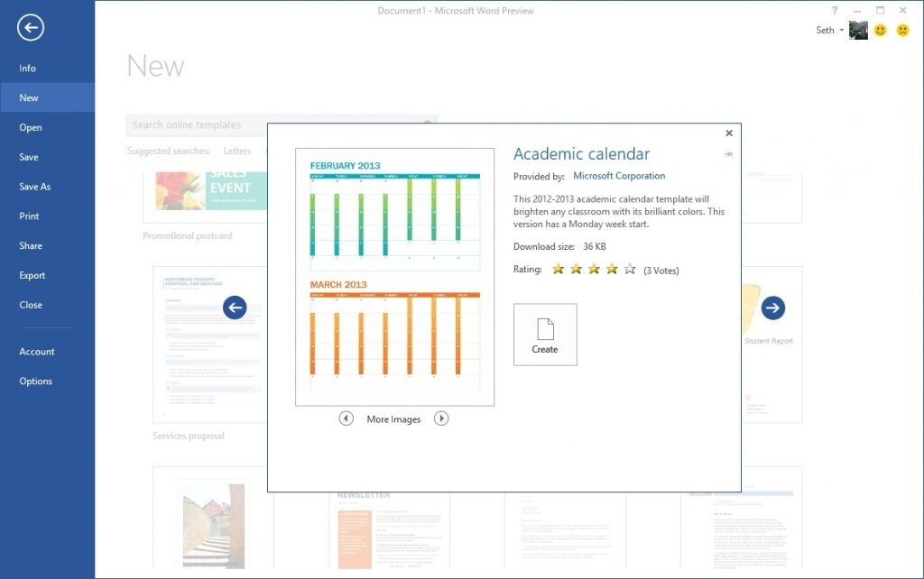The width and height of the screenshot is (924, 579).
Task: Click the 'More Images' label
Action: tap(393, 418)
